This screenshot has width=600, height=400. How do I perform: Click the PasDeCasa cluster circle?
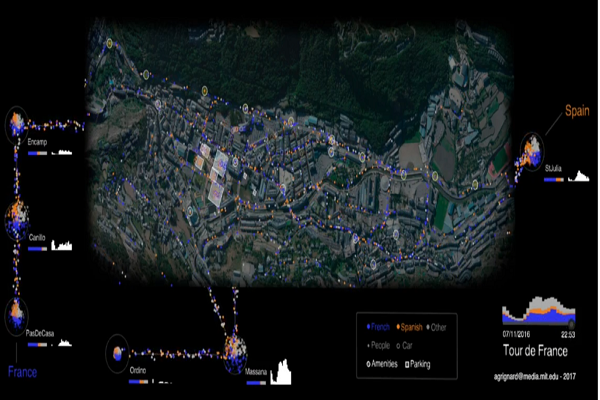[x=16, y=316]
